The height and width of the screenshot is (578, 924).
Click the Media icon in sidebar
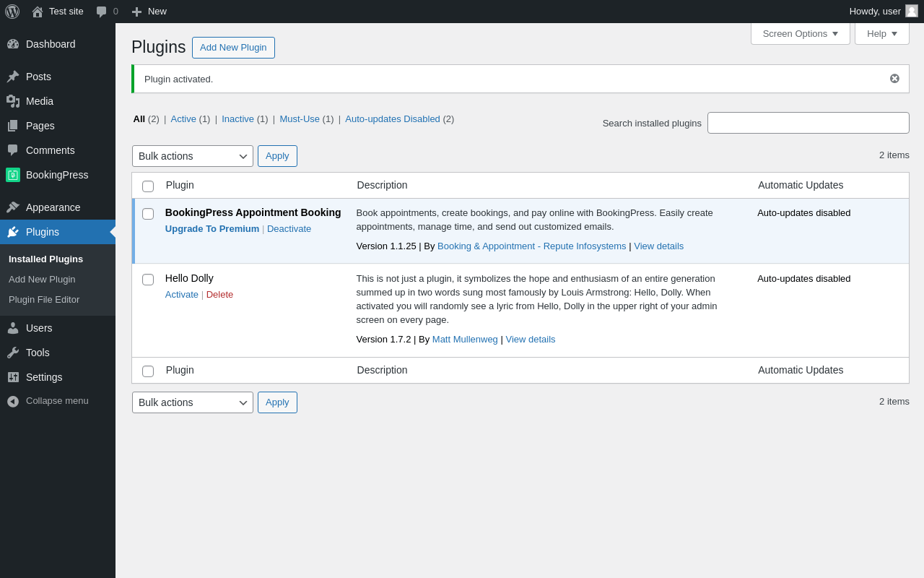13,101
